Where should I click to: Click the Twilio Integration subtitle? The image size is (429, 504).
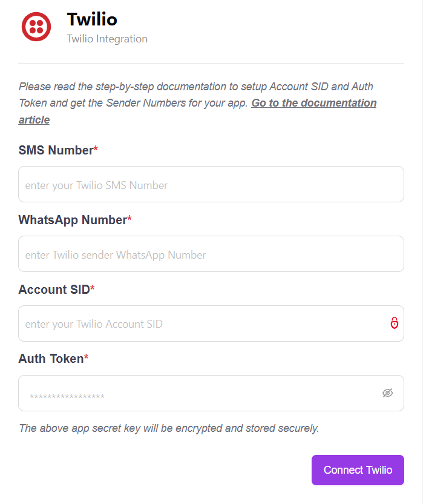click(x=107, y=39)
